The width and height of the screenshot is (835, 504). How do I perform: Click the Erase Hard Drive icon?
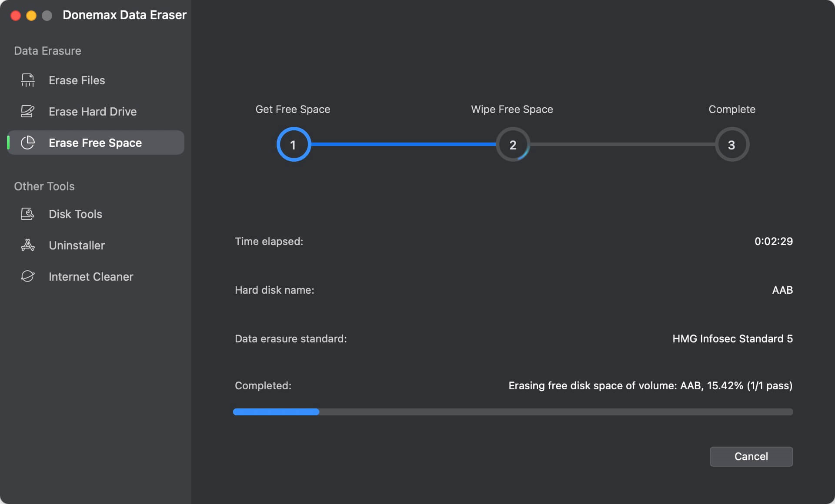[28, 112]
